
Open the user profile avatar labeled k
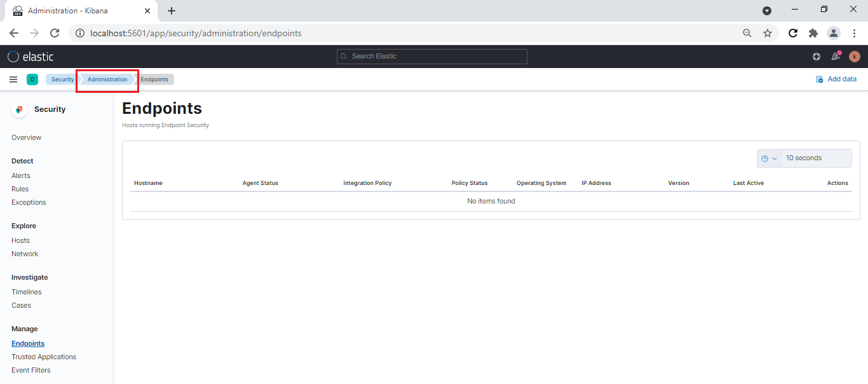854,57
